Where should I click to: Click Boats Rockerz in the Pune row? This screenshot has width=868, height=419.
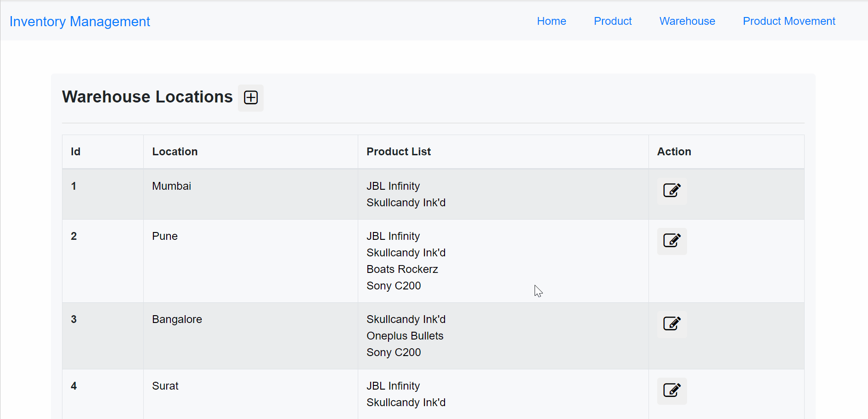[402, 269]
